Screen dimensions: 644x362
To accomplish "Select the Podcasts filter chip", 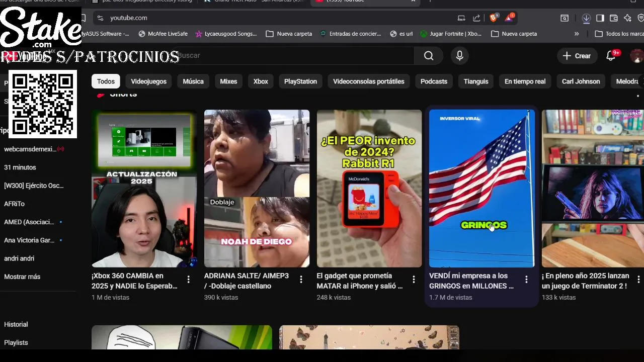I will (434, 81).
